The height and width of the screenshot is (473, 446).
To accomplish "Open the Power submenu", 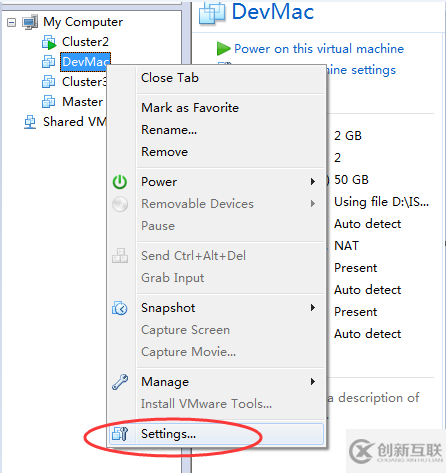I will pos(217,182).
